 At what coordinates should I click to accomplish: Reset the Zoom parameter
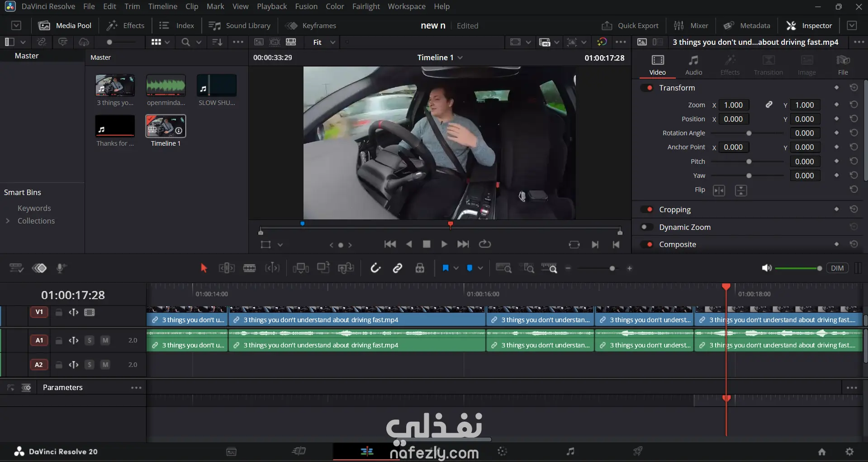pyautogui.click(x=854, y=105)
